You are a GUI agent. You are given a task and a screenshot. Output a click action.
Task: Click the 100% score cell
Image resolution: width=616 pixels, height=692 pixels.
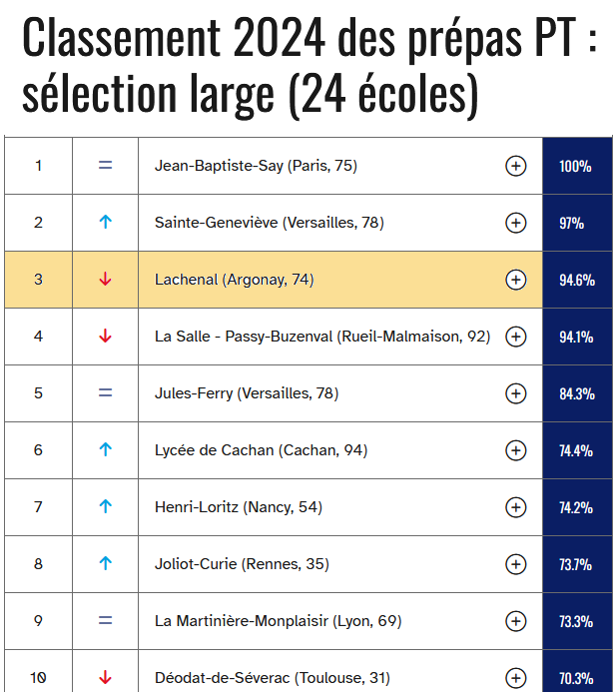point(577,166)
